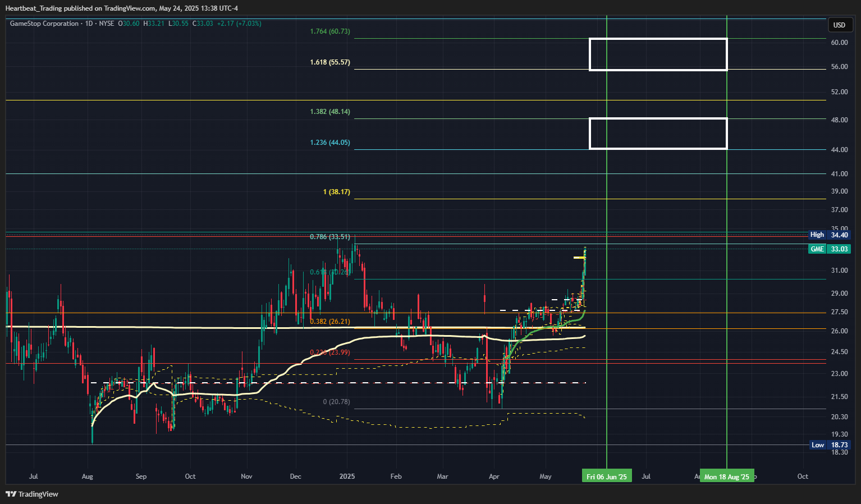
Task: Click the +2.17 (+7.03%) change value
Action: click(x=239, y=24)
